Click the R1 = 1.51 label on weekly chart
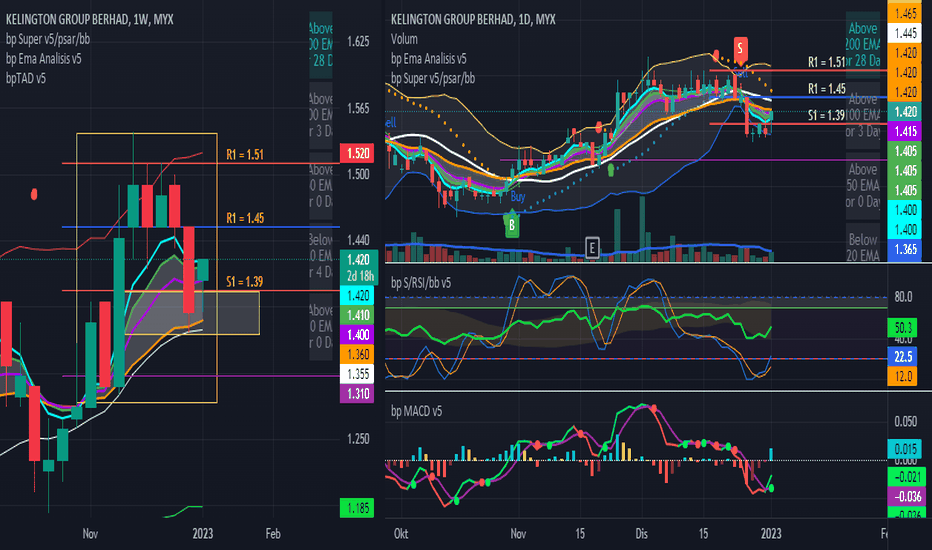The width and height of the screenshot is (932, 550). tap(245, 155)
